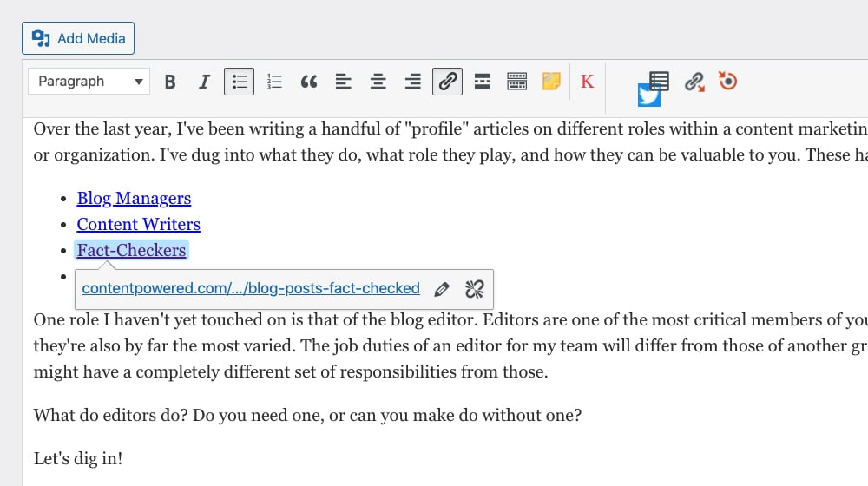The height and width of the screenshot is (486, 868).
Task: Center align the text
Action: 378,82
